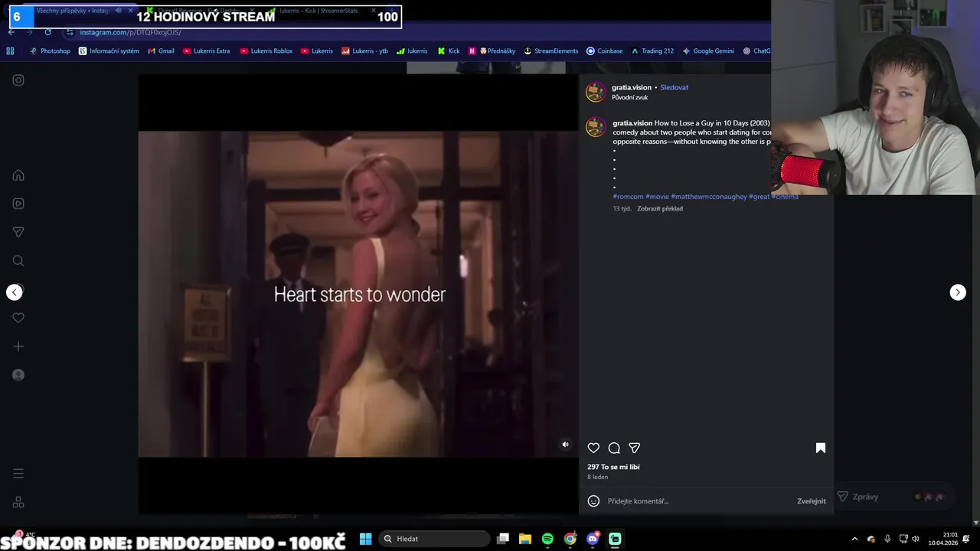Viewport: 980px width, 551px height.
Task: Open the Kick bookmark
Action: coord(449,51)
